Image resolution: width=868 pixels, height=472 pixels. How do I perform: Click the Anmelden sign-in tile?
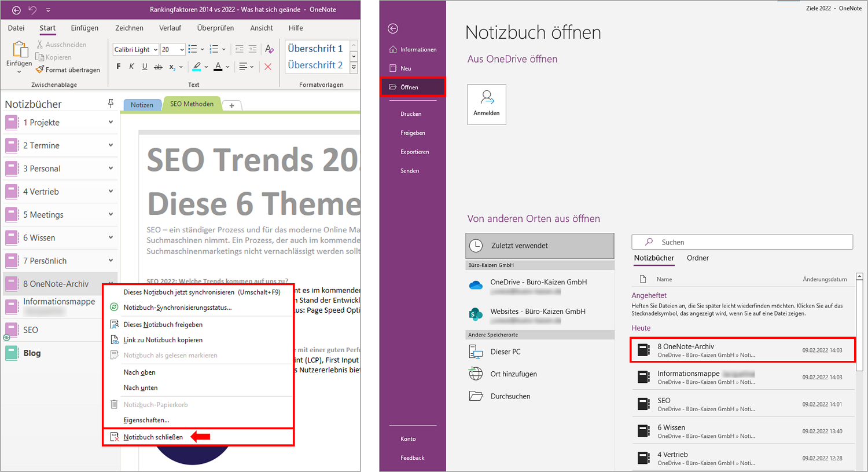tap(487, 104)
